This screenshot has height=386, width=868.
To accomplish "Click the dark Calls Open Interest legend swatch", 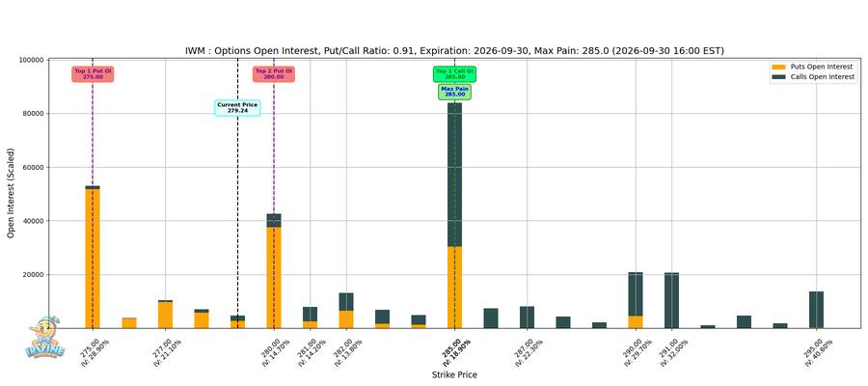I will click(777, 77).
